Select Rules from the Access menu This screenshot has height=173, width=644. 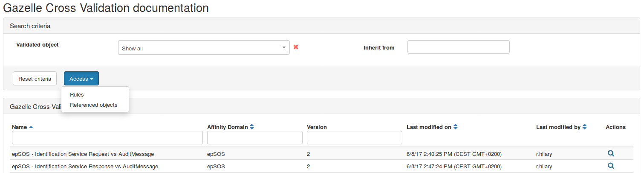click(x=77, y=95)
